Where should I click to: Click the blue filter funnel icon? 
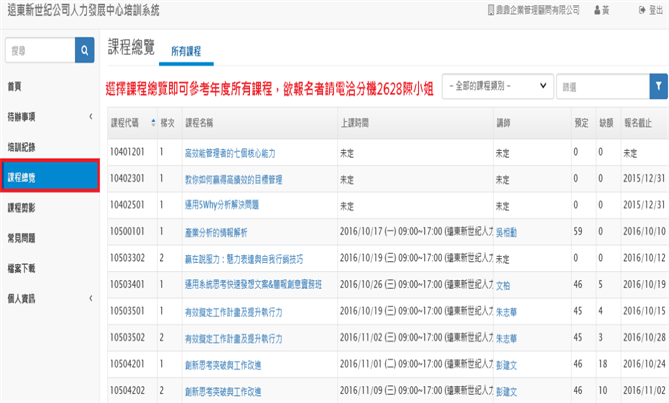pyautogui.click(x=658, y=87)
